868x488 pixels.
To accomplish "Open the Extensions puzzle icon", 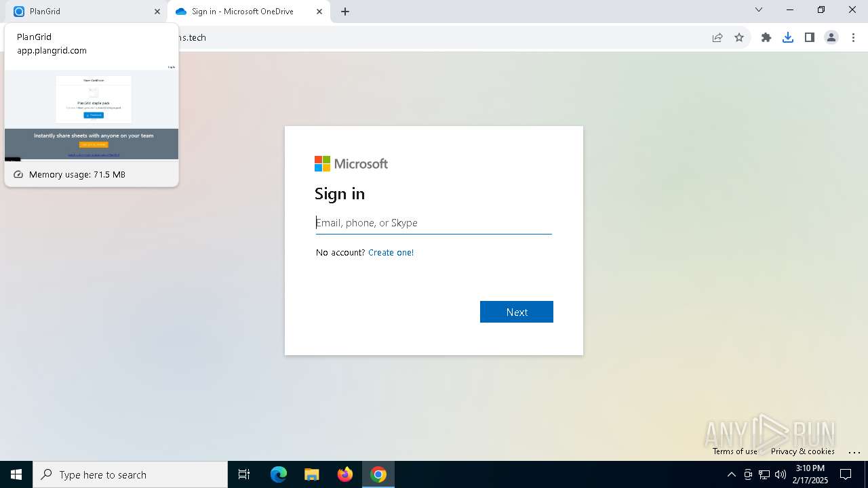I will (766, 37).
